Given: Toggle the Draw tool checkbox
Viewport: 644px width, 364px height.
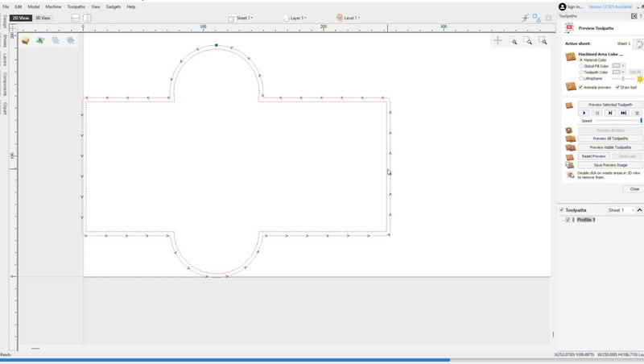Looking at the screenshot, I should coord(617,87).
